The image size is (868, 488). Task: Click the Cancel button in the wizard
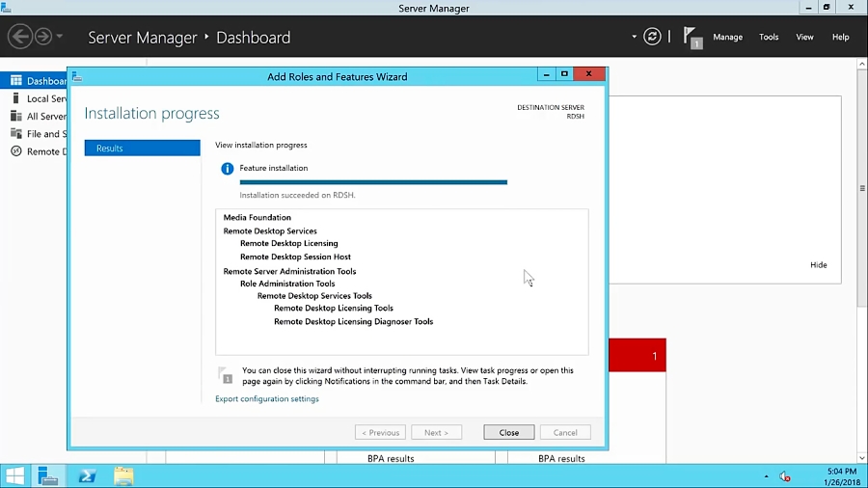click(565, 432)
